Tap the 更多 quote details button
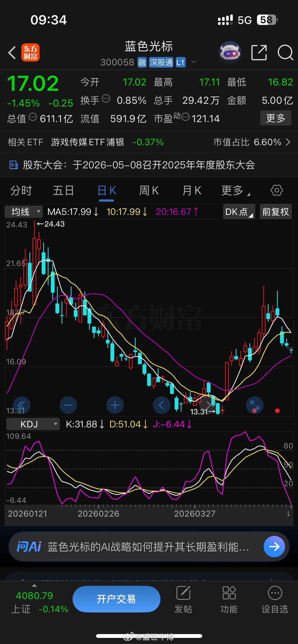Screen dimensions: 298x644 (276, 118)
